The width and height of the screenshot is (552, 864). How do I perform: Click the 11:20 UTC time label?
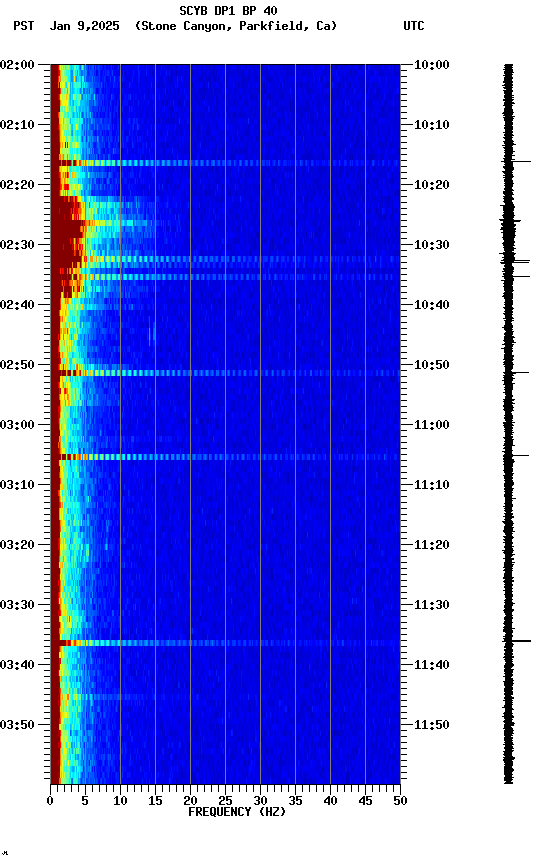click(x=432, y=546)
